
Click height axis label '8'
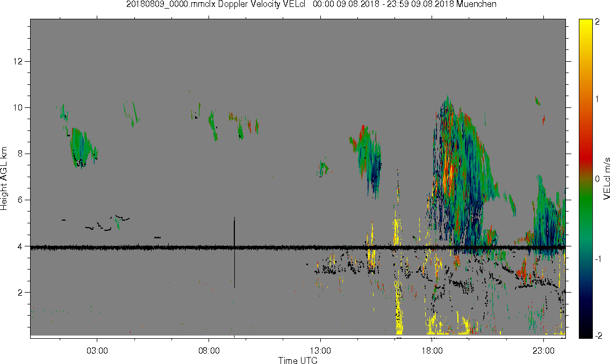pos(20,154)
